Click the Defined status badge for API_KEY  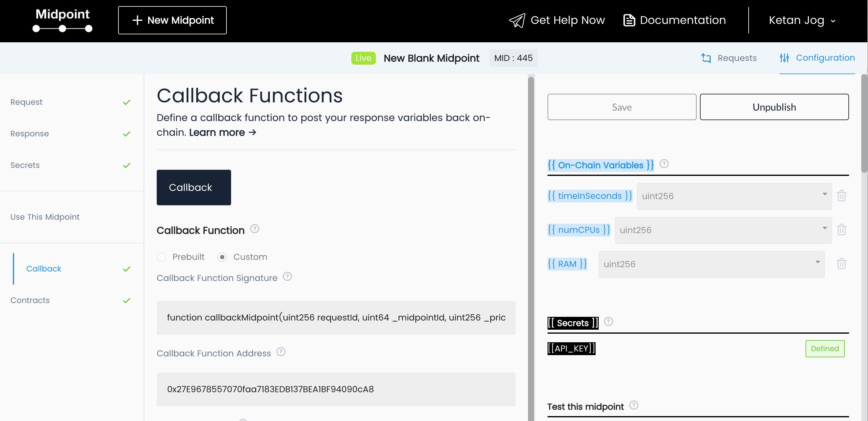coord(825,348)
